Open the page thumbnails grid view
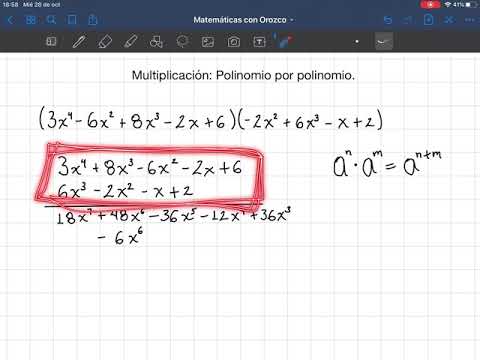This screenshot has height=360, width=480. (31, 20)
